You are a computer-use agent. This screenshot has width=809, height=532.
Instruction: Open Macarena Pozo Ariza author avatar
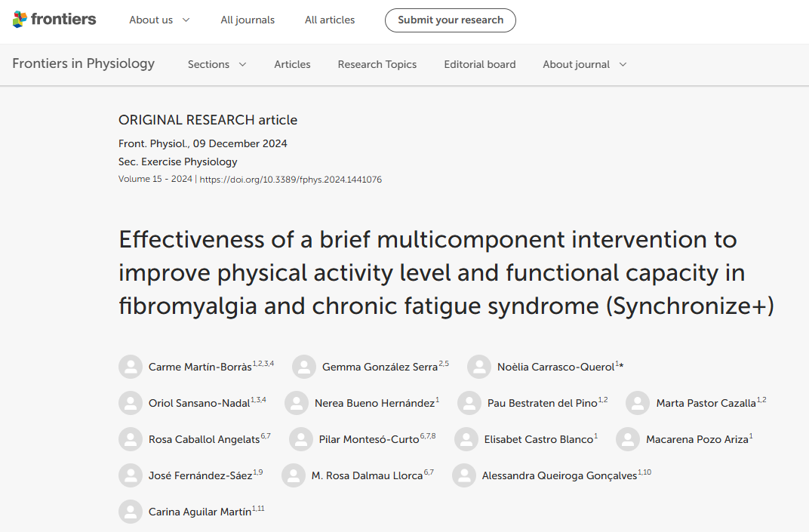[628, 439]
